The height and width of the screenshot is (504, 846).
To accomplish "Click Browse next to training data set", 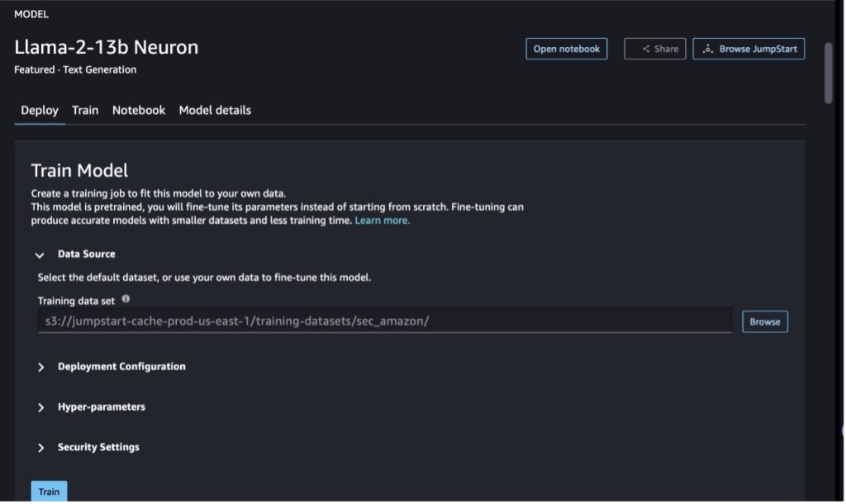I will (x=764, y=322).
